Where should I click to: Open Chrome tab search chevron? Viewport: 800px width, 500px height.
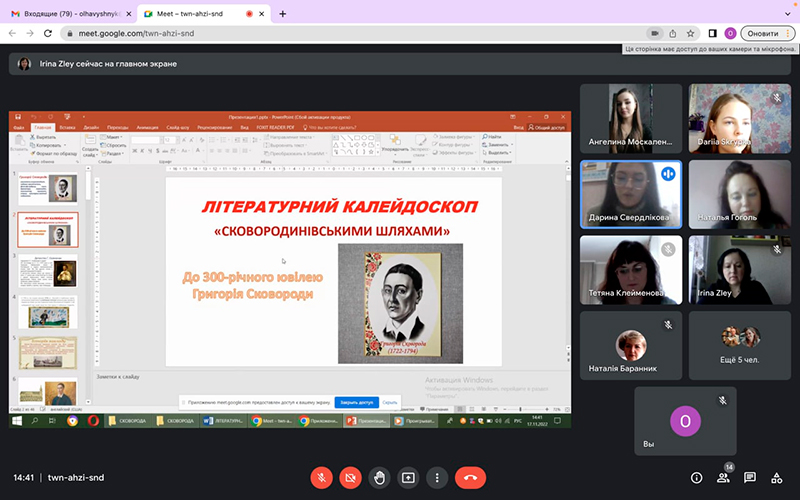787,14
